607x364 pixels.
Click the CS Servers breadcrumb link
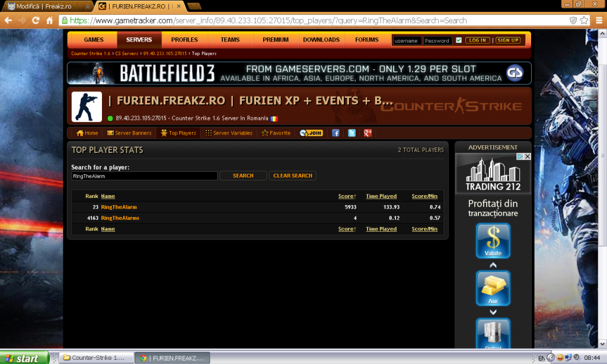point(127,53)
